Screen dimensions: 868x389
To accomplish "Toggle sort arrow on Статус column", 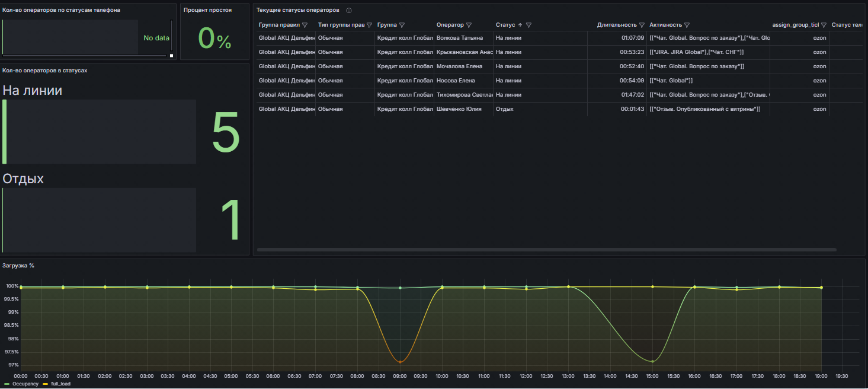I will pos(520,25).
